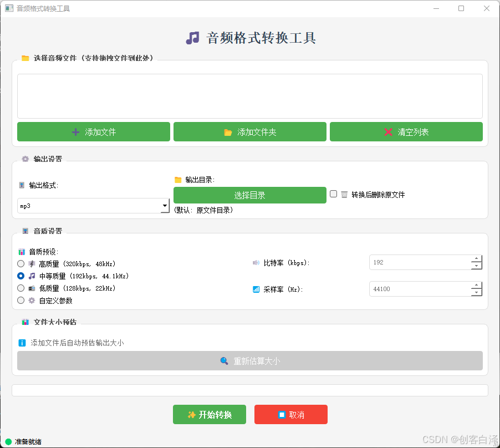Maximize the 音频格式转换工具 window
Viewport: 500px width, 448px height.
click(461, 8)
